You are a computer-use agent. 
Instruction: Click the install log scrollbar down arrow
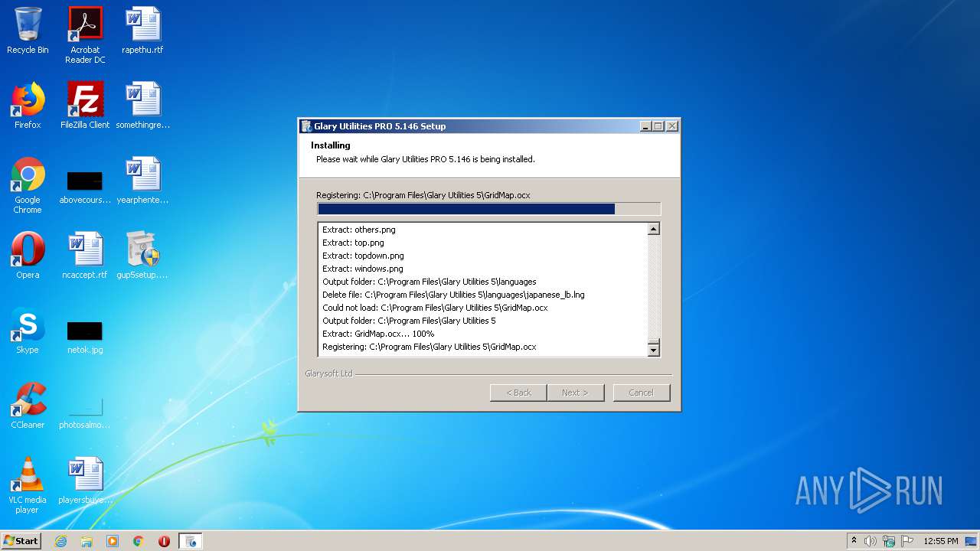[653, 350]
